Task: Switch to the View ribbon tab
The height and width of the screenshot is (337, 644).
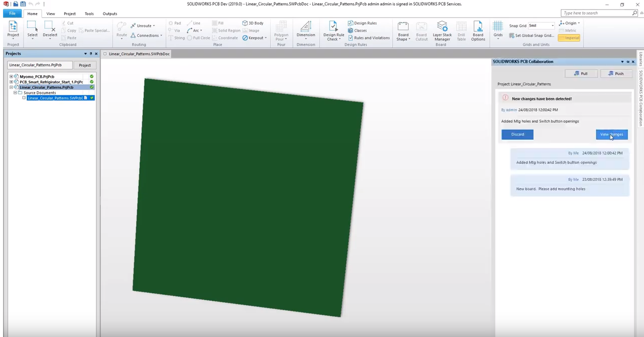Action: (x=51, y=14)
